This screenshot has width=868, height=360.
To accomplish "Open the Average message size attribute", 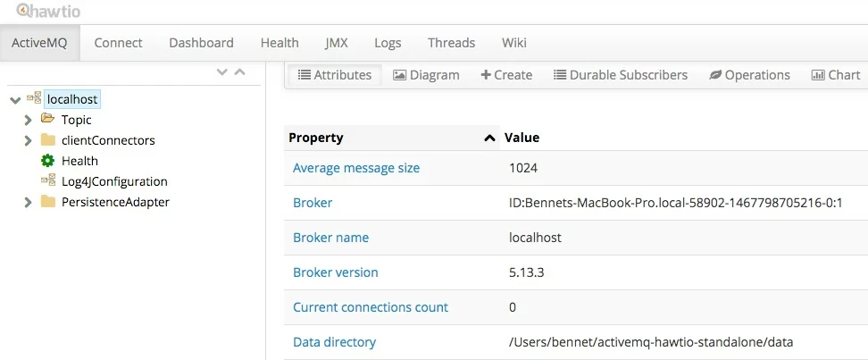I will pyautogui.click(x=356, y=168).
